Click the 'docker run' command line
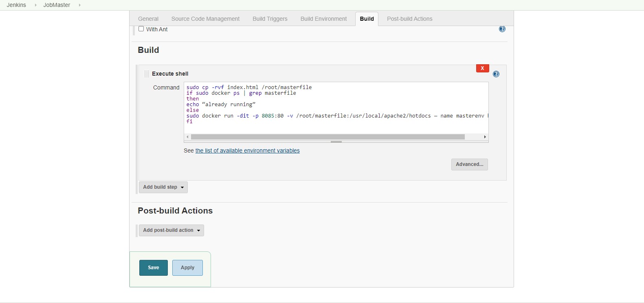644x303 pixels. [337, 116]
